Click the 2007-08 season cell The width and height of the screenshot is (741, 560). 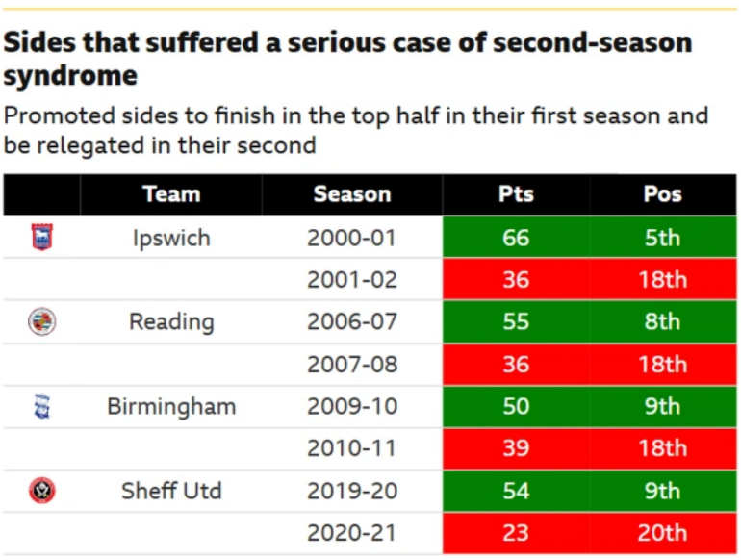click(352, 364)
